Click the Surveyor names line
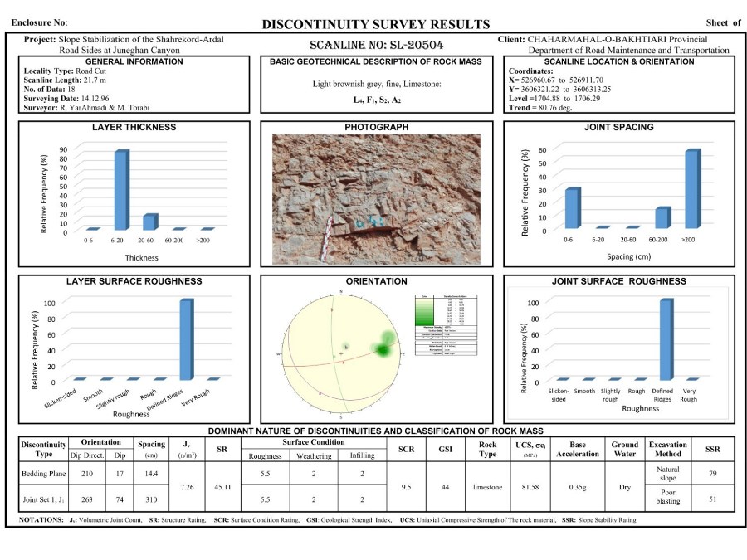 (x=86, y=108)
